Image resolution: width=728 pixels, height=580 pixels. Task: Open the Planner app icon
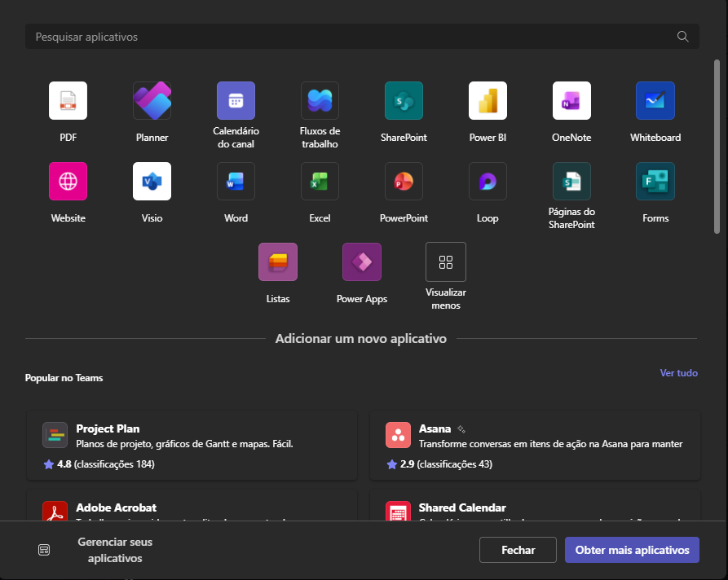tap(152, 101)
